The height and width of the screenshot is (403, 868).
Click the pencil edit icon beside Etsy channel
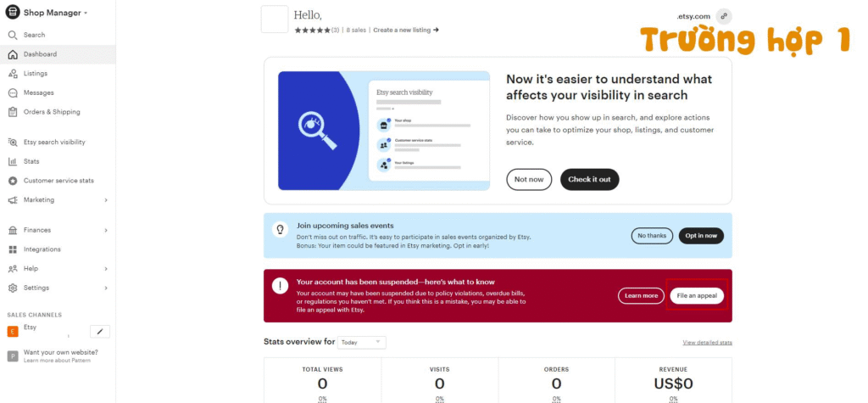100,332
